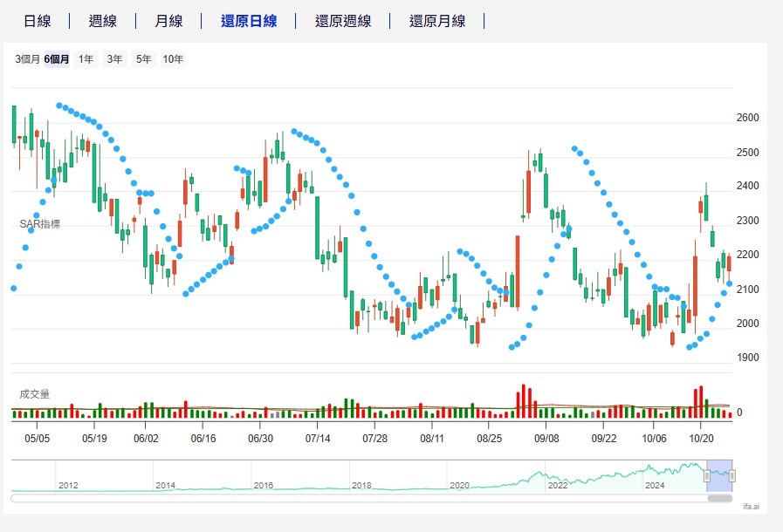Click the navigator's left range handle
Viewport: 783px width, 532px height.
point(707,475)
